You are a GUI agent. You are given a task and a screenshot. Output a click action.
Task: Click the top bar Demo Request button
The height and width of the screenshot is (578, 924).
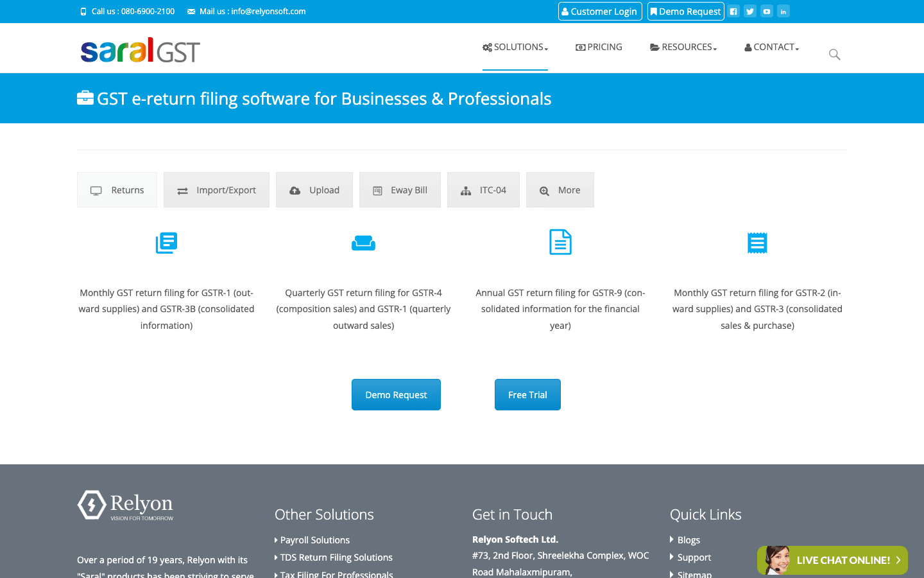click(685, 12)
